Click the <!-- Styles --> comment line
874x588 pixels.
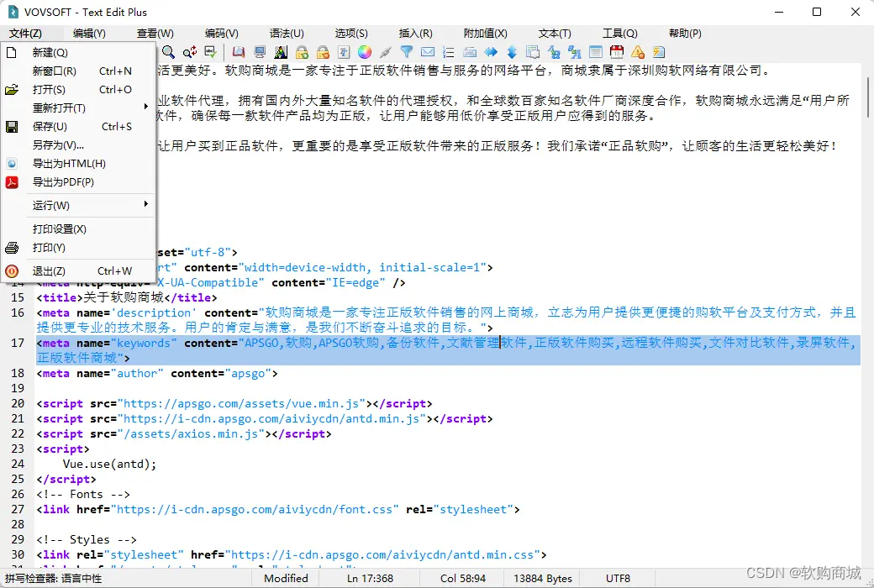coord(87,539)
